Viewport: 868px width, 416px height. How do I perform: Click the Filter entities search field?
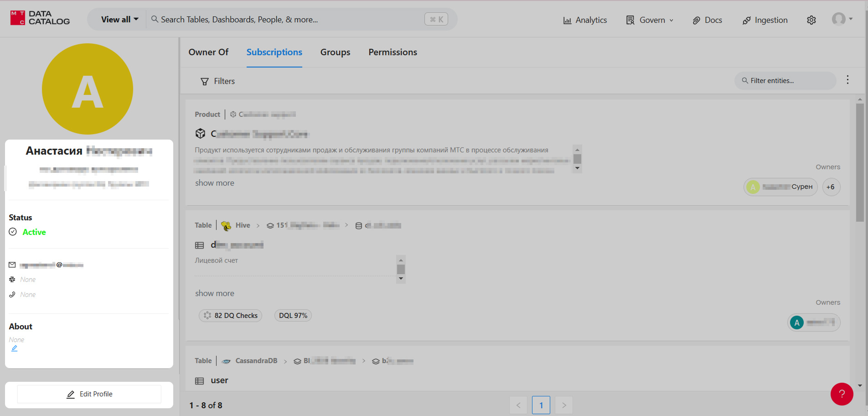786,81
